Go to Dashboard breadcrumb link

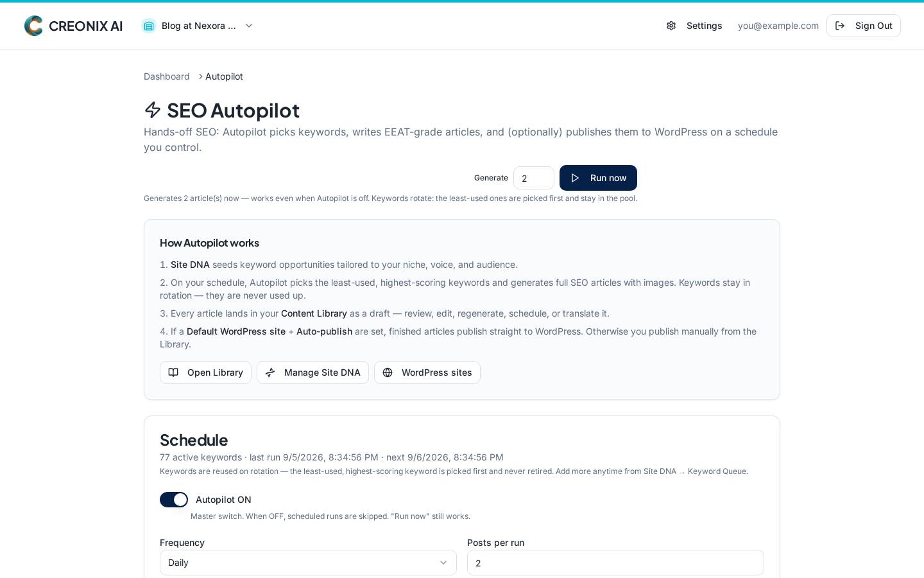coord(167,76)
